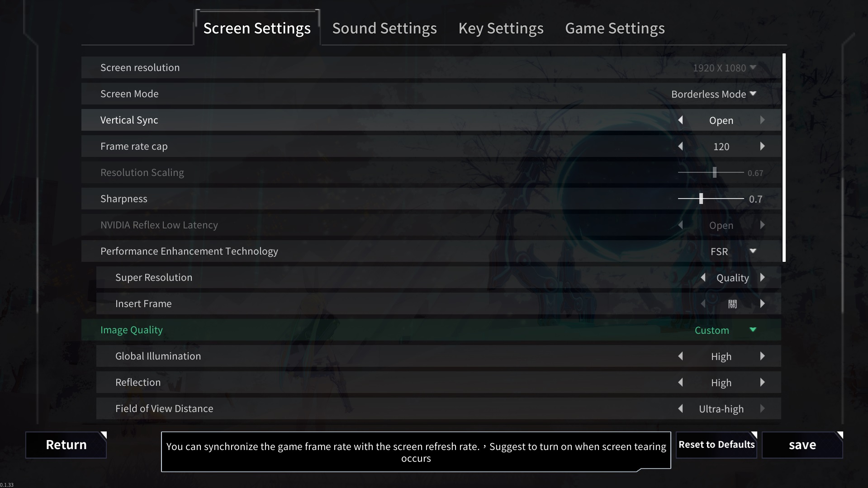
Task: Click the NVIDIA Reflex Low Latency label
Action: click(x=159, y=225)
